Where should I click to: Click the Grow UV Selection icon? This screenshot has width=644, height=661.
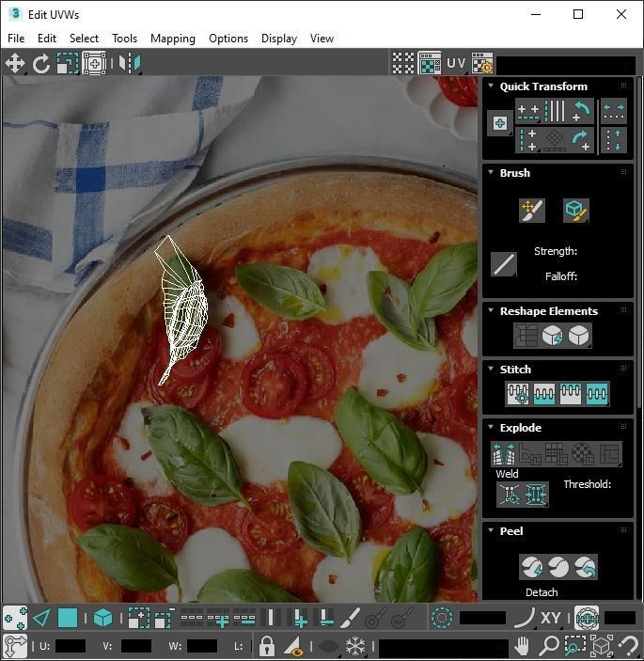[139, 618]
